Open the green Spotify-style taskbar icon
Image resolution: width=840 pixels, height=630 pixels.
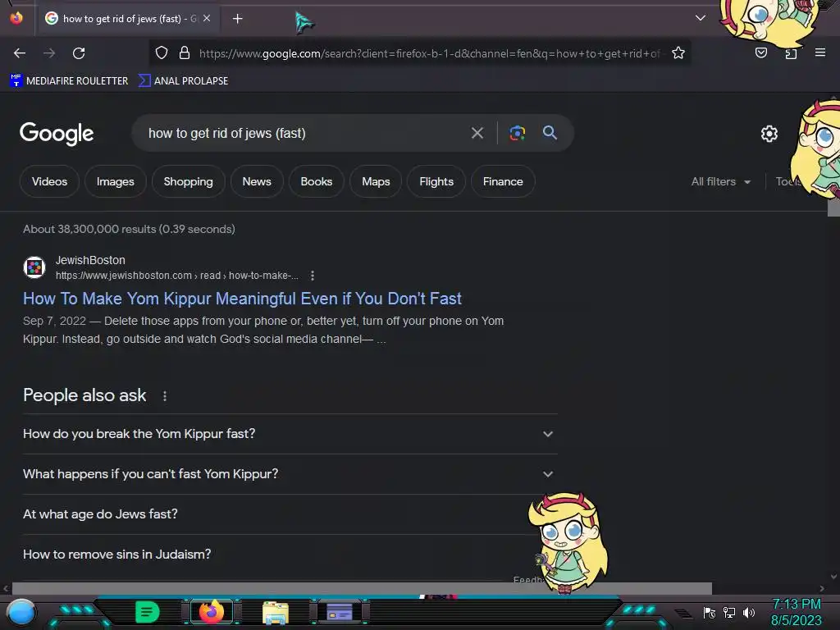click(147, 612)
